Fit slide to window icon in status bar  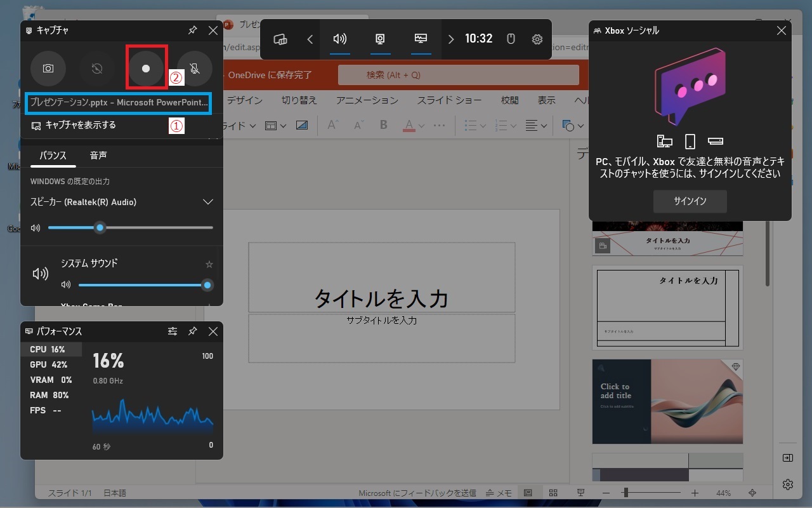pos(752,493)
